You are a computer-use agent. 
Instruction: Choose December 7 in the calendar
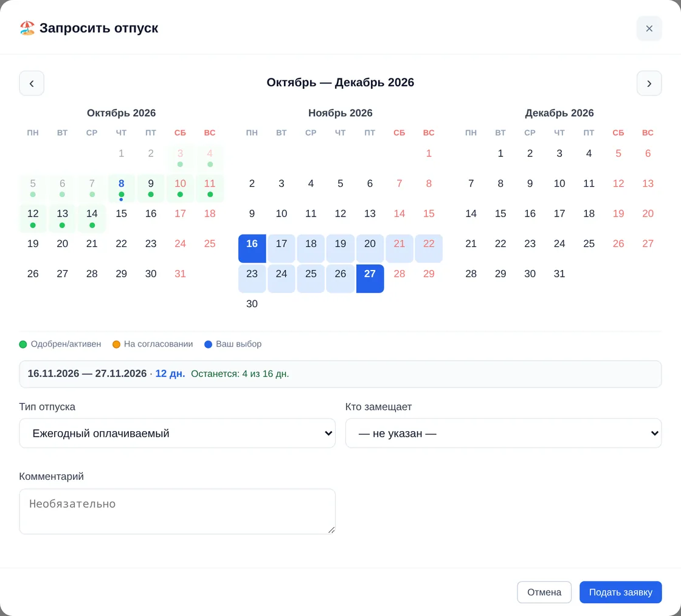point(471,188)
